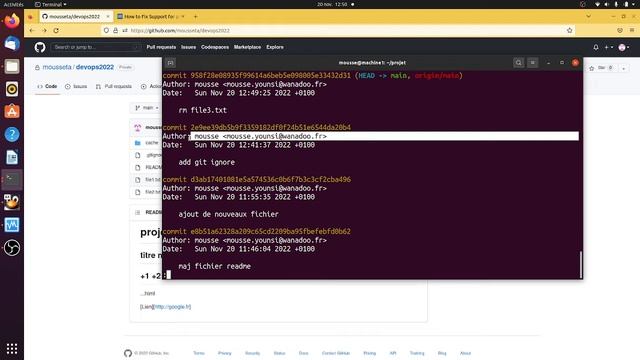Go to the GitHub home logo

tap(40, 47)
